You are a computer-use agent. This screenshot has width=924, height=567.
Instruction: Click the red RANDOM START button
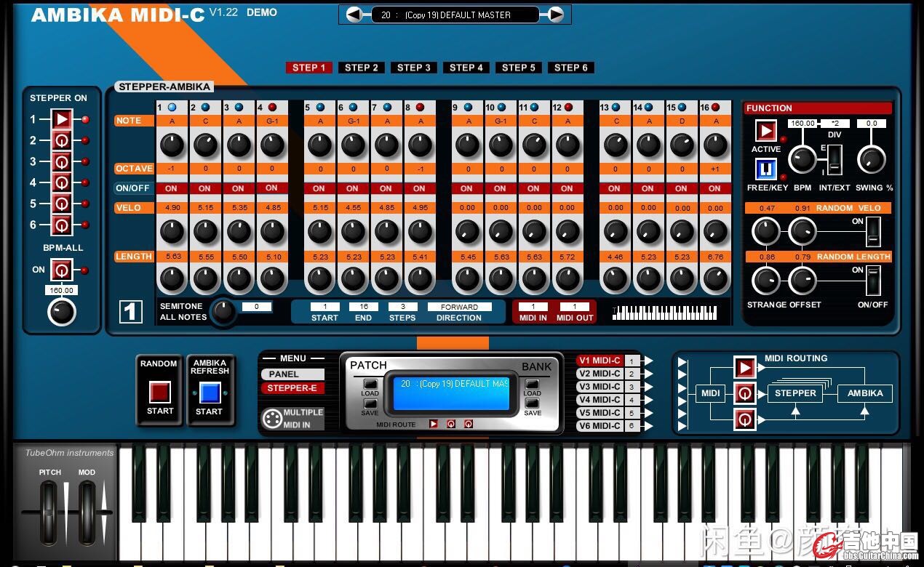click(160, 393)
